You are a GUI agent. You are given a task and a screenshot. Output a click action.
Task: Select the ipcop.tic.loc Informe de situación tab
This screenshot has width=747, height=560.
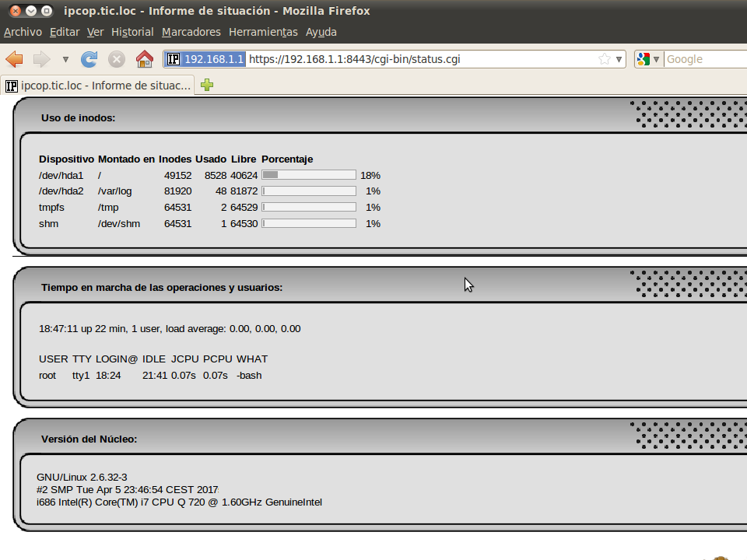pos(98,86)
